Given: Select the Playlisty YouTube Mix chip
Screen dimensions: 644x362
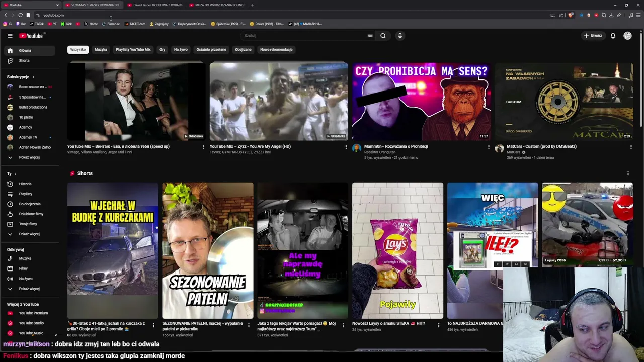Looking at the screenshot, I should coord(133,50).
